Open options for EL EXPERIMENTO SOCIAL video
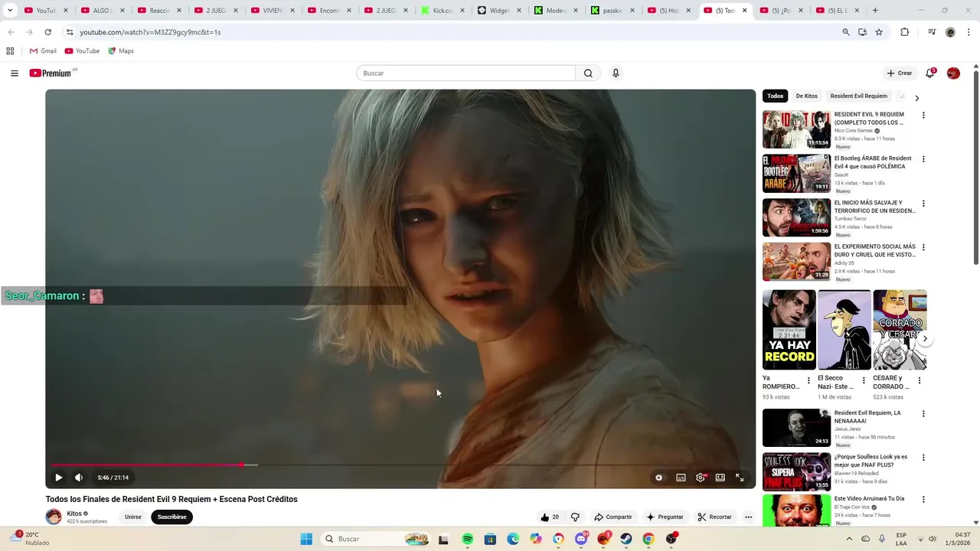The image size is (980, 551). (x=923, y=247)
